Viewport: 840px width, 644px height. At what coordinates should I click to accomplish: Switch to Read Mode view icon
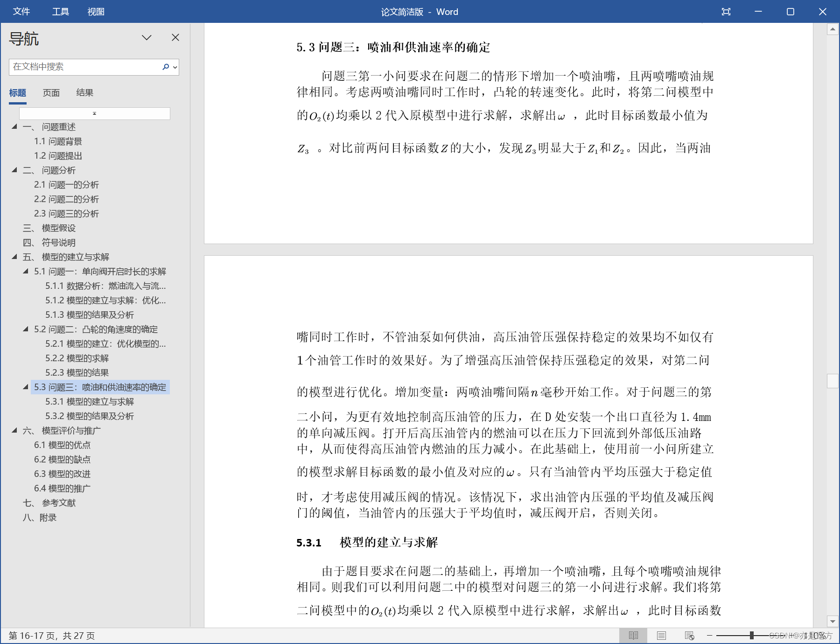click(x=633, y=636)
